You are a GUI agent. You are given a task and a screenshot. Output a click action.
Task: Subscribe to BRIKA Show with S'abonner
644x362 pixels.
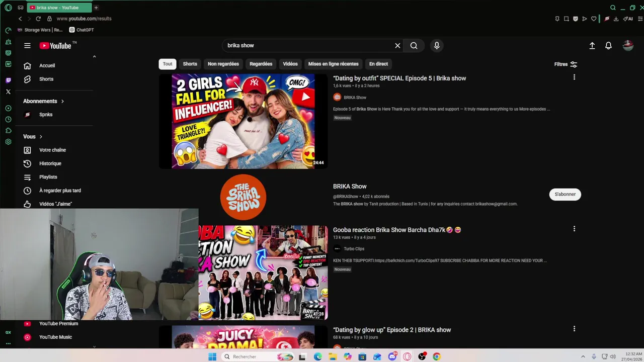[565, 194]
